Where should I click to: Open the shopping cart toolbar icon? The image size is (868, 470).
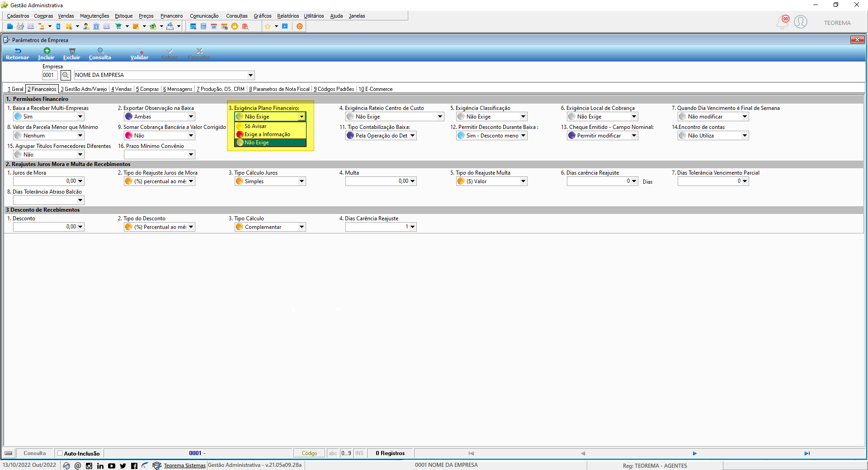[118, 26]
